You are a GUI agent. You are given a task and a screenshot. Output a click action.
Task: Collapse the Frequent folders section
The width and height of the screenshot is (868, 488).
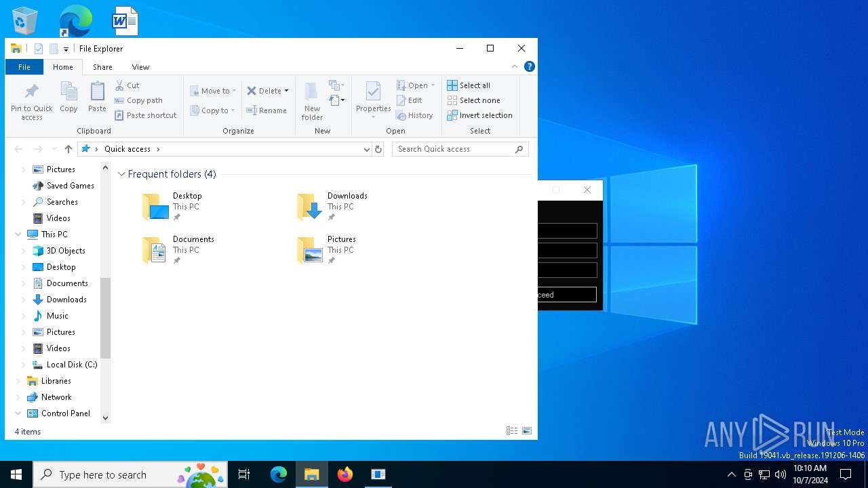(121, 174)
